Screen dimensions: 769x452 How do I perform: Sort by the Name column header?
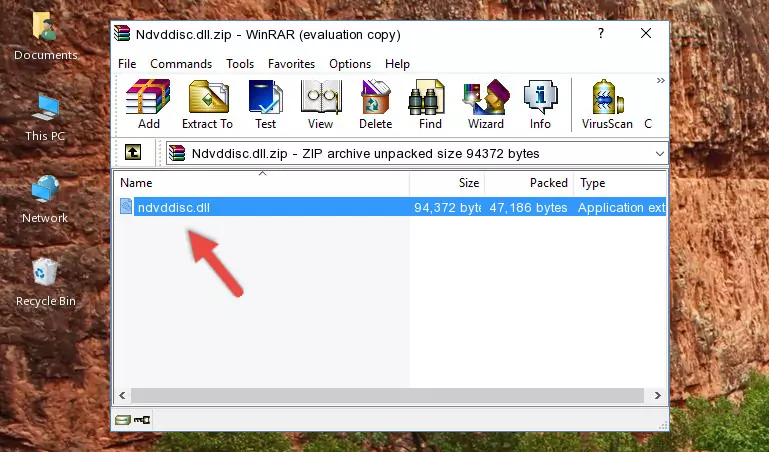[262, 183]
